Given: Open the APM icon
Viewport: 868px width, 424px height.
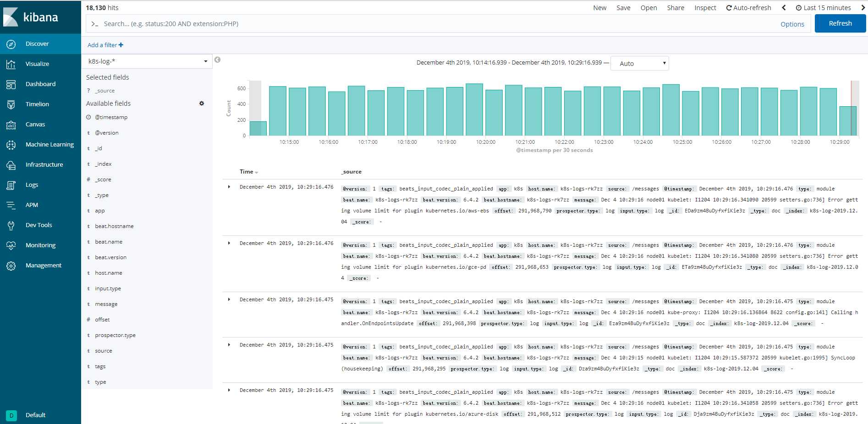Looking at the screenshot, I should [11, 205].
